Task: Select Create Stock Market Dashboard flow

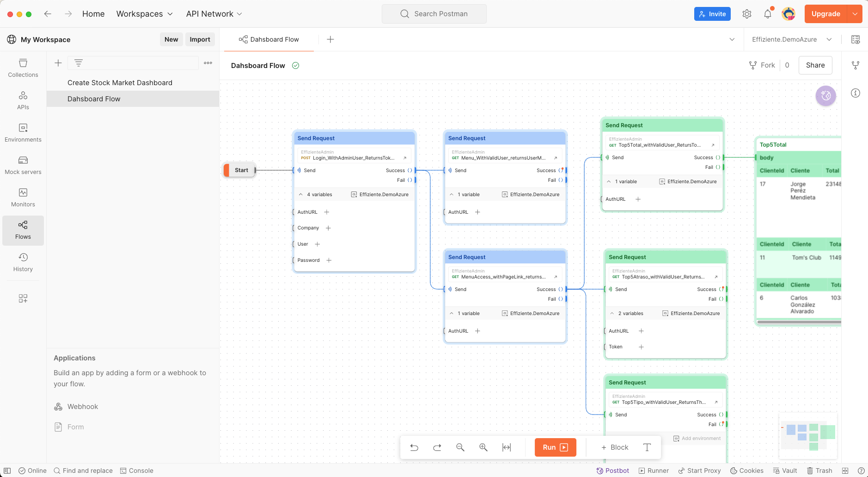Action: tap(133, 83)
